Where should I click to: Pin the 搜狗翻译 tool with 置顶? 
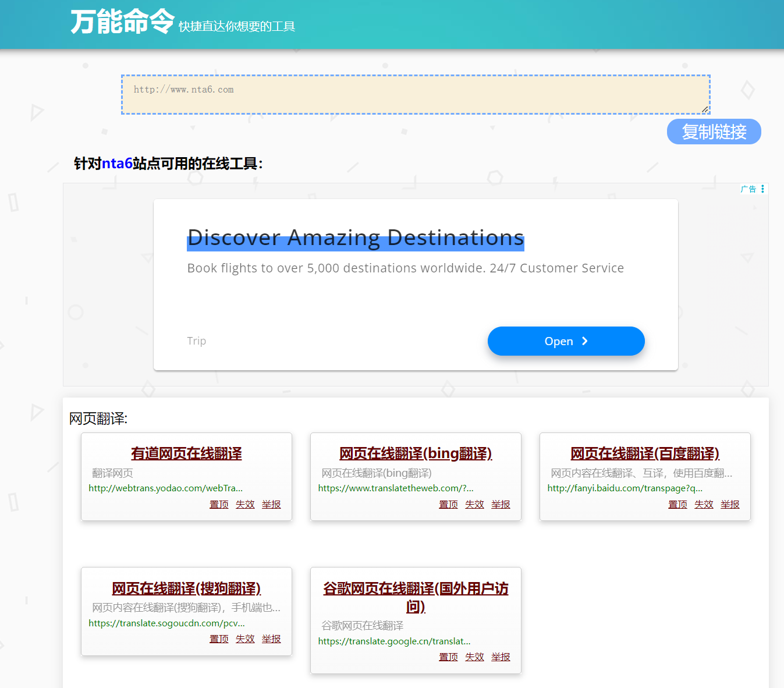219,639
